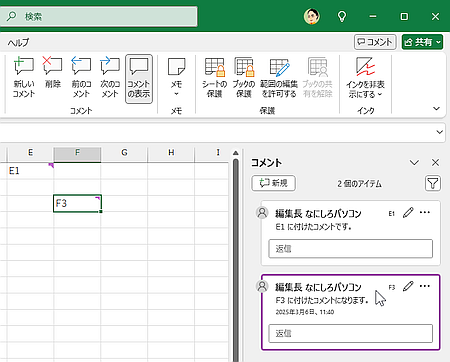Viewport: 450px width, 362px height.
Task: Minimize the Excel window
Action: coord(373,16)
